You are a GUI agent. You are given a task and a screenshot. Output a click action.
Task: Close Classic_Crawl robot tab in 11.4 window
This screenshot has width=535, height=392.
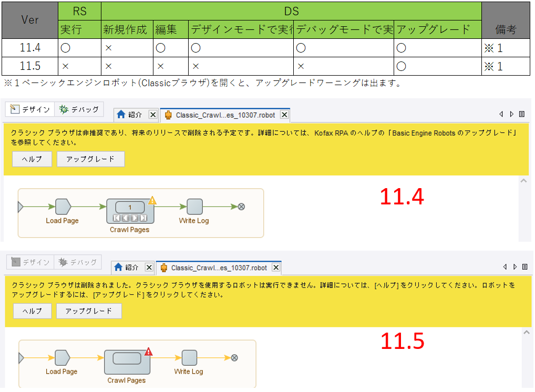click(x=284, y=115)
